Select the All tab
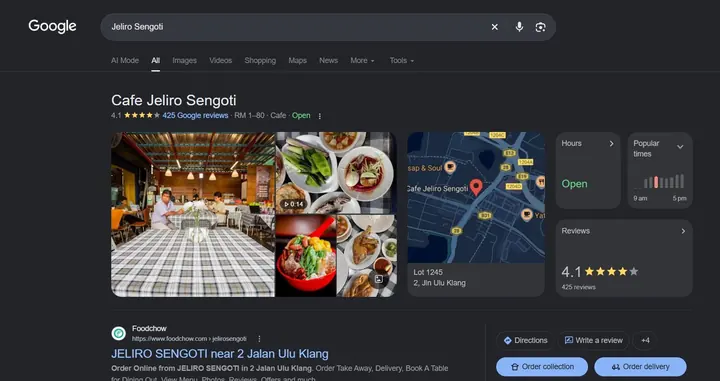The image size is (720, 381). point(156,60)
